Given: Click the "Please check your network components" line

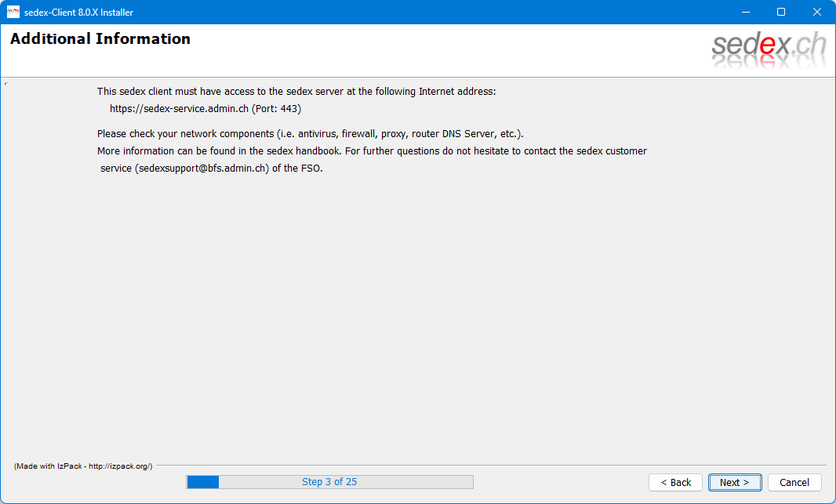Looking at the screenshot, I should pyautogui.click(x=310, y=134).
